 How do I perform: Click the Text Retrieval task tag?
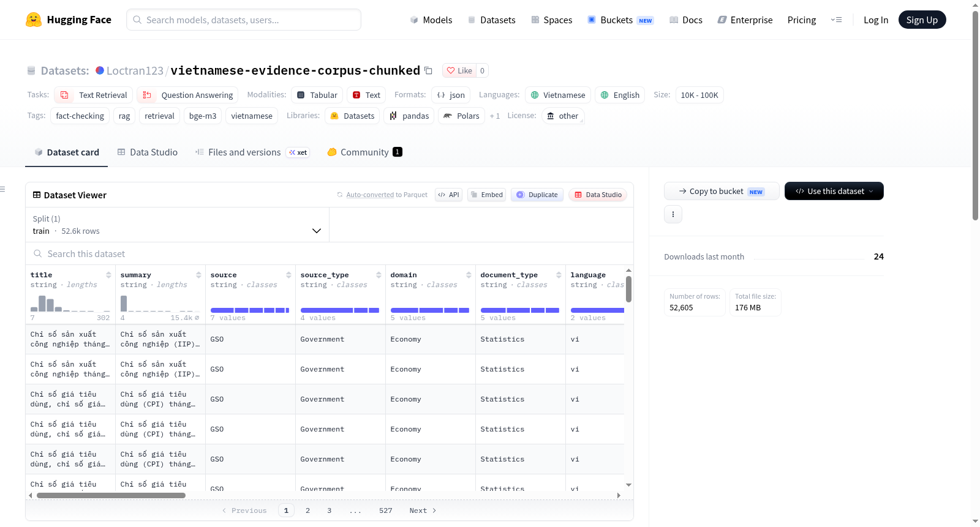pos(93,95)
